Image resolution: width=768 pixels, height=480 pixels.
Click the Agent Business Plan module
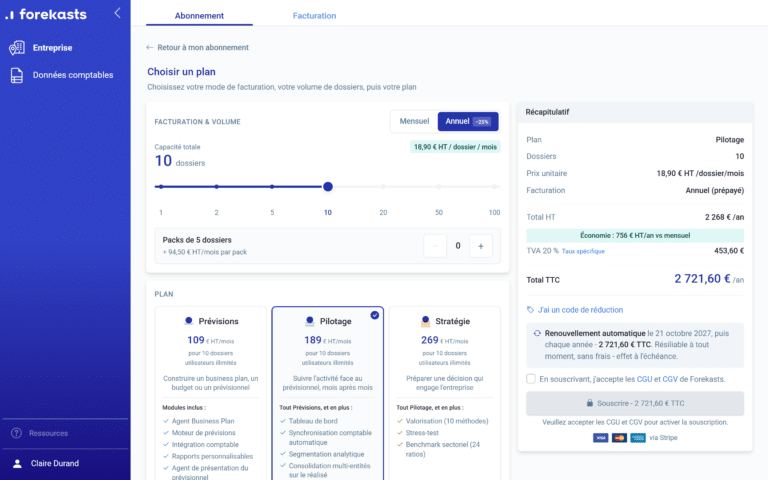tap(203, 421)
